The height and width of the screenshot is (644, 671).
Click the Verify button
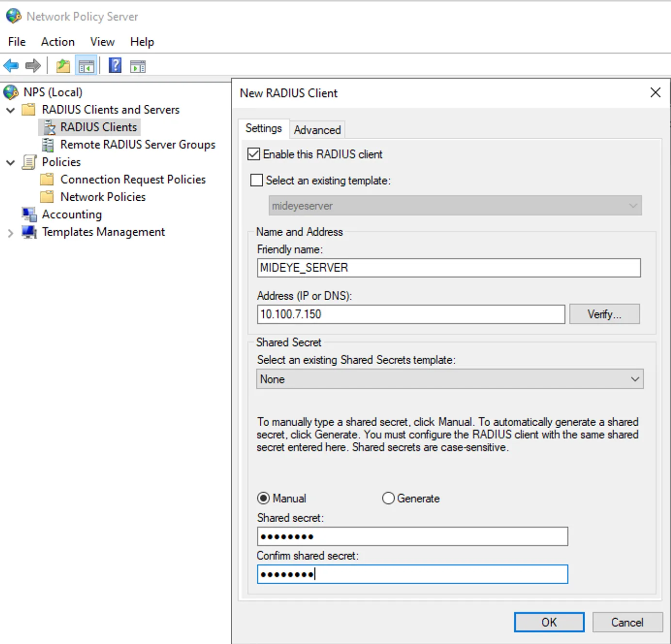click(604, 314)
